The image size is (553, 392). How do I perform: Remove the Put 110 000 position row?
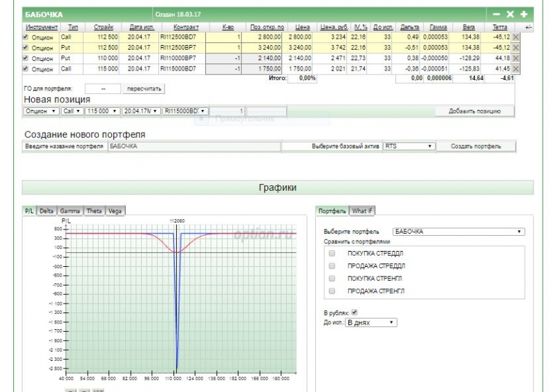(x=516, y=59)
